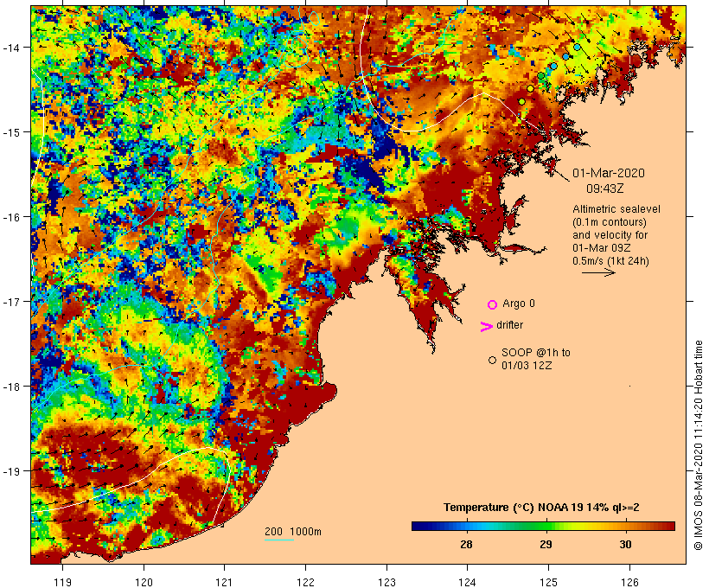Image resolution: width=709 pixels, height=588 pixels.
Task: Click the 'SOOP @1h to' legend label
Action: (536, 352)
